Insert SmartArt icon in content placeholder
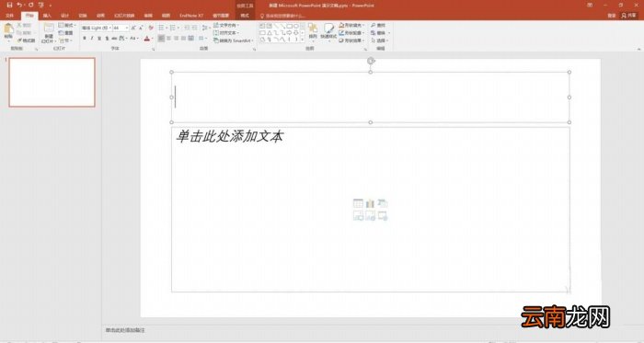 click(x=383, y=203)
